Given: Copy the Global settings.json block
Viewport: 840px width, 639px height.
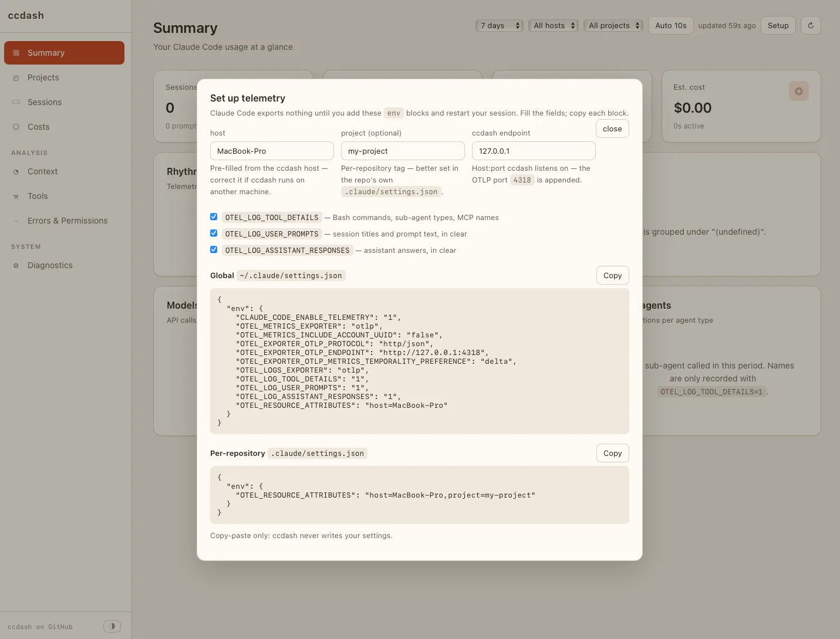Looking at the screenshot, I should (x=612, y=275).
